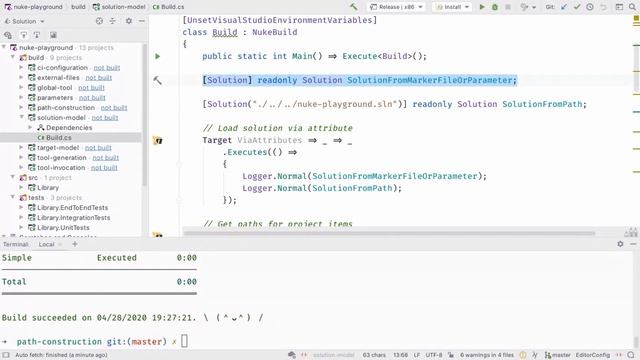Click the Stop button in the toolbar
Viewport: 640px width, 360px height.
(508, 7)
